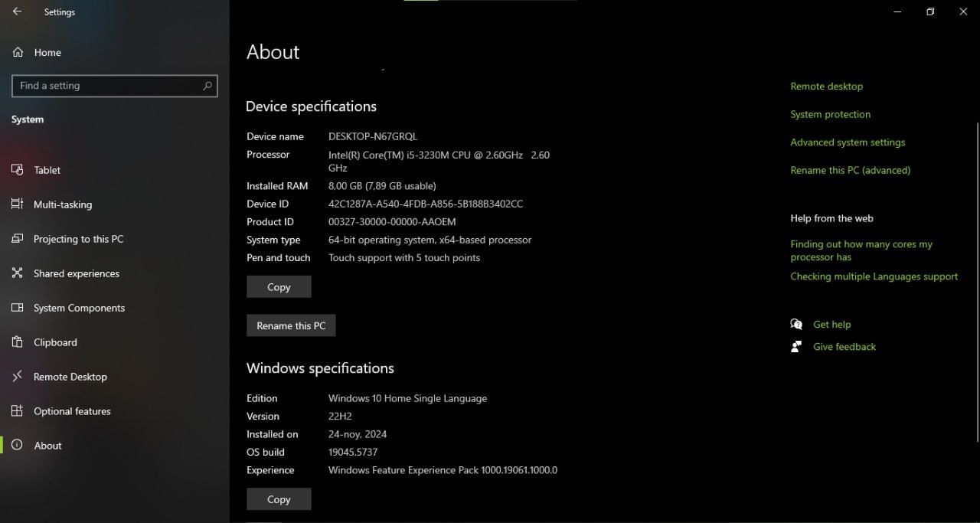Image resolution: width=980 pixels, height=523 pixels.
Task: Click the System heading in sidebar
Action: click(x=28, y=119)
